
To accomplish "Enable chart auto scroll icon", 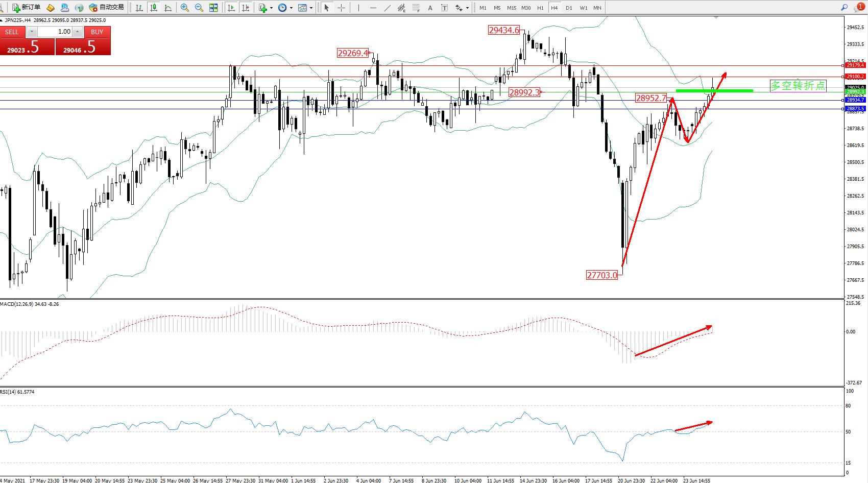I will point(231,8).
